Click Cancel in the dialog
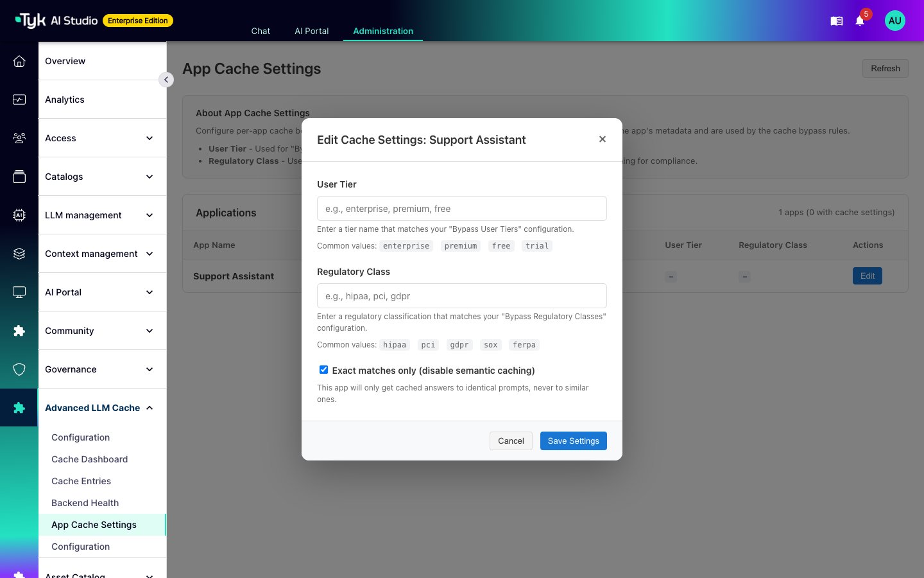This screenshot has width=924, height=578. [511, 441]
